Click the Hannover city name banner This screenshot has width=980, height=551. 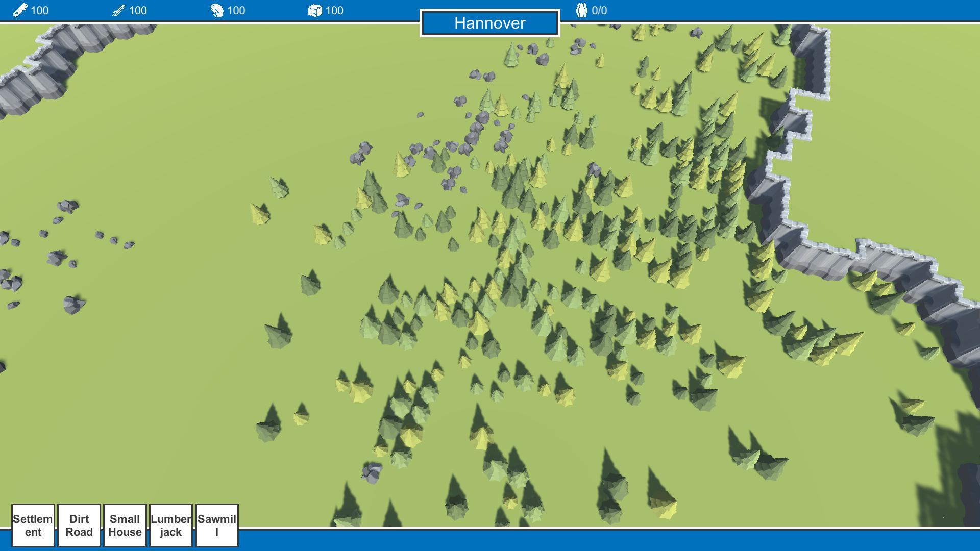click(x=489, y=23)
